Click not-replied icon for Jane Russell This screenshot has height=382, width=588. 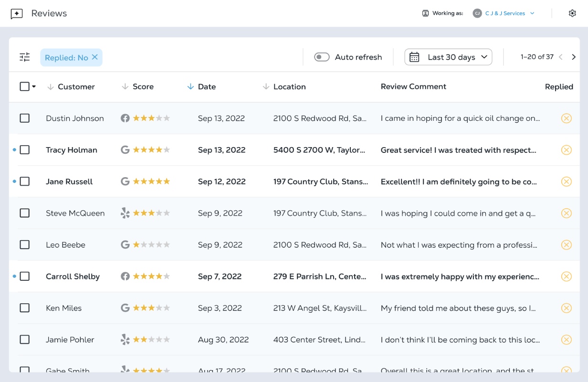tap(567, 181)
